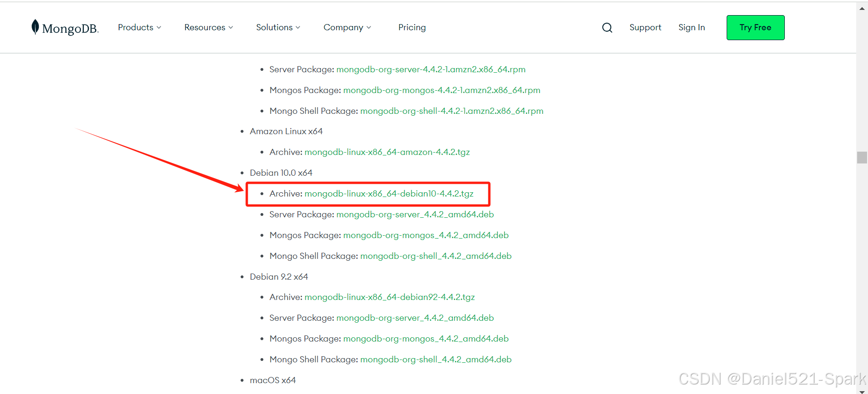Download Debian 9.2 Mongos Package deb
This screenshot has height=394, width=868.
click(426, 339)
